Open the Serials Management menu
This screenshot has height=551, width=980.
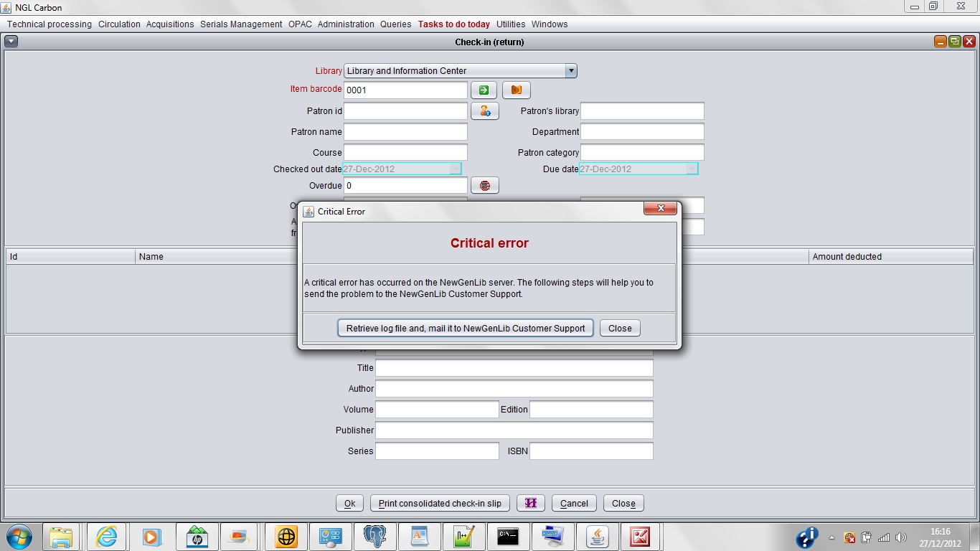pos(241,24)
